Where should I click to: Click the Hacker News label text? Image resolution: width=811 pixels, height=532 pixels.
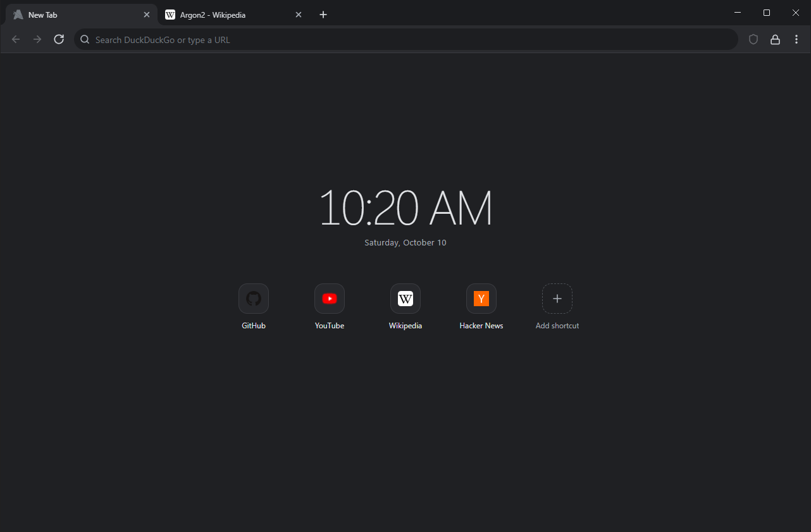point(481,326)
